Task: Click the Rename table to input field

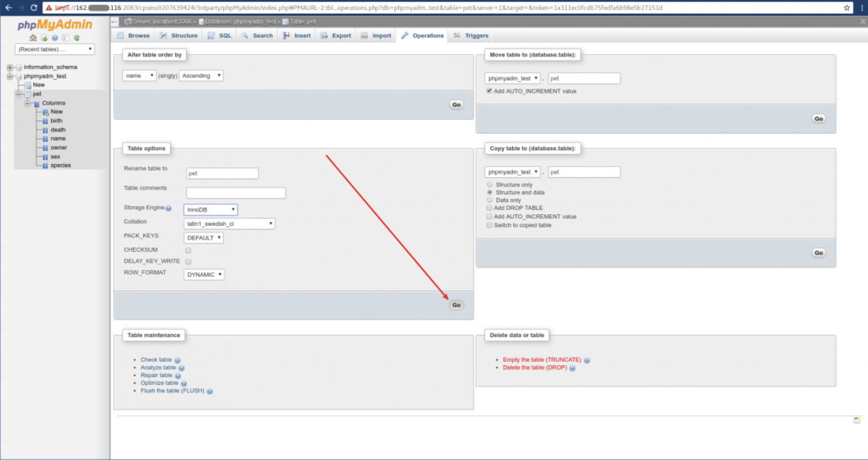Action: [222, 173]
